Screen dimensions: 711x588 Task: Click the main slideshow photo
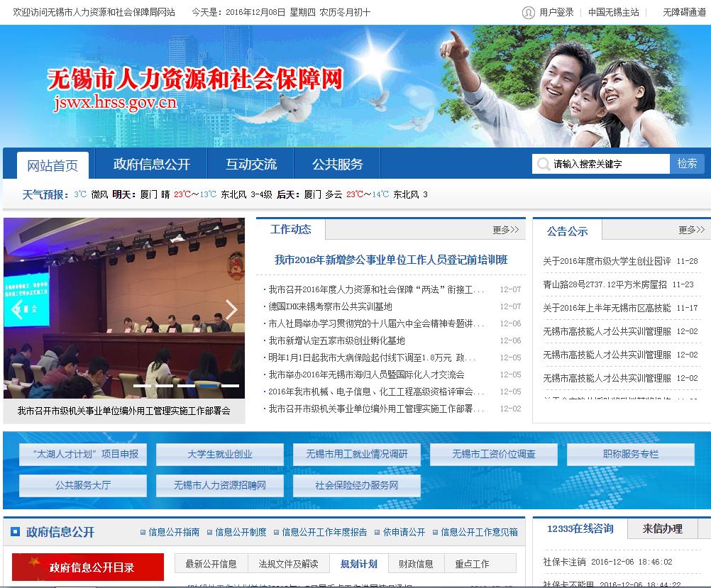(x=123, y=308)
